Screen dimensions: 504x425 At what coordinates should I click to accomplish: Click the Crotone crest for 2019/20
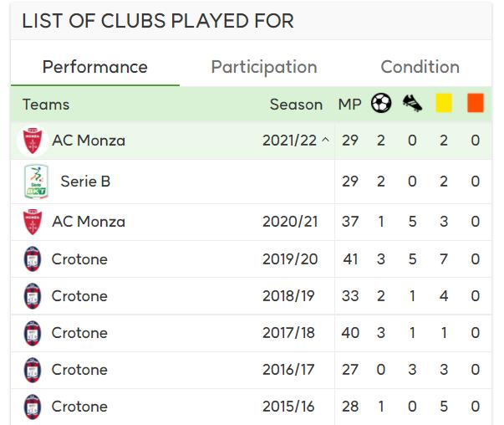point(33,259)
